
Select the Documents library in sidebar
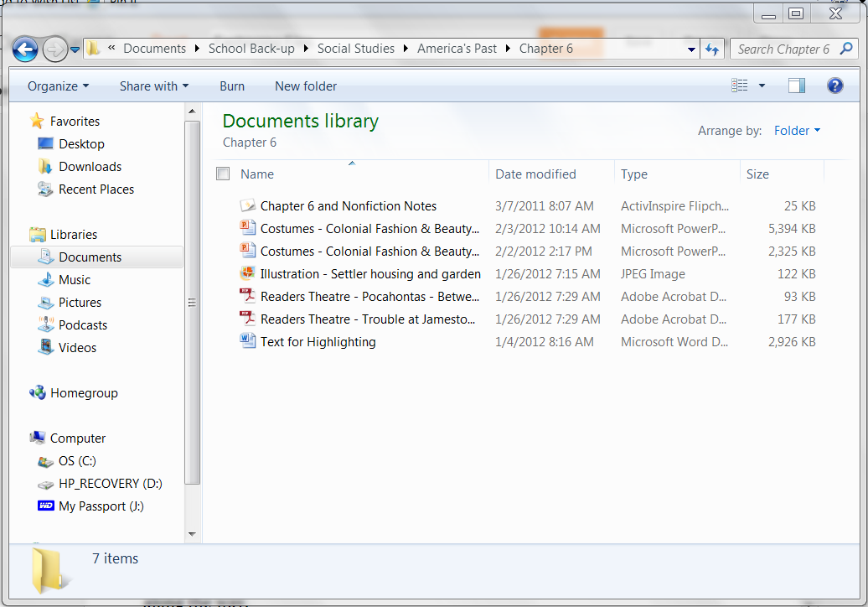coord(96,257)
